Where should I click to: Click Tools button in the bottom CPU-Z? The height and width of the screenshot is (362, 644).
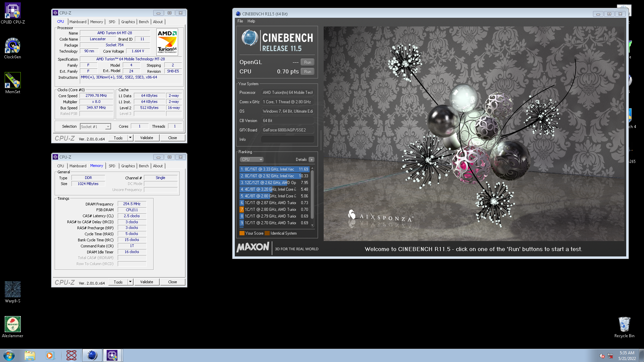pos(118,282)
